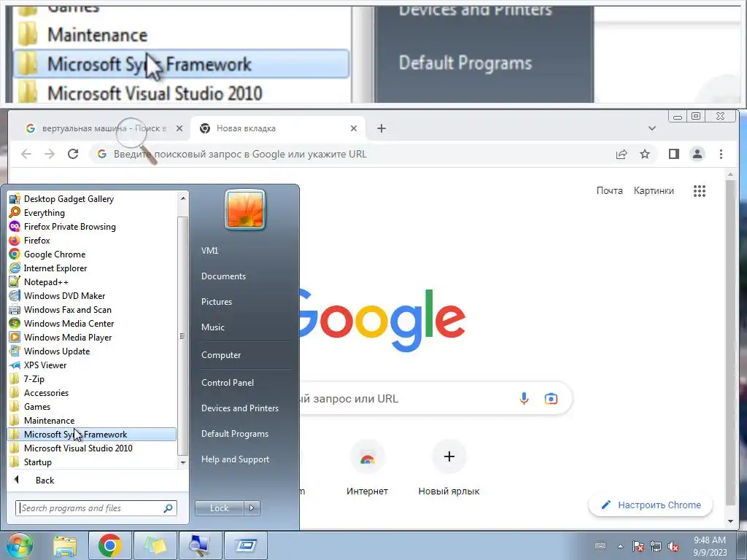Viewport: 747px width, 560px height.
Task: Click the Windows Start orb
Action: tap(19, 545)
